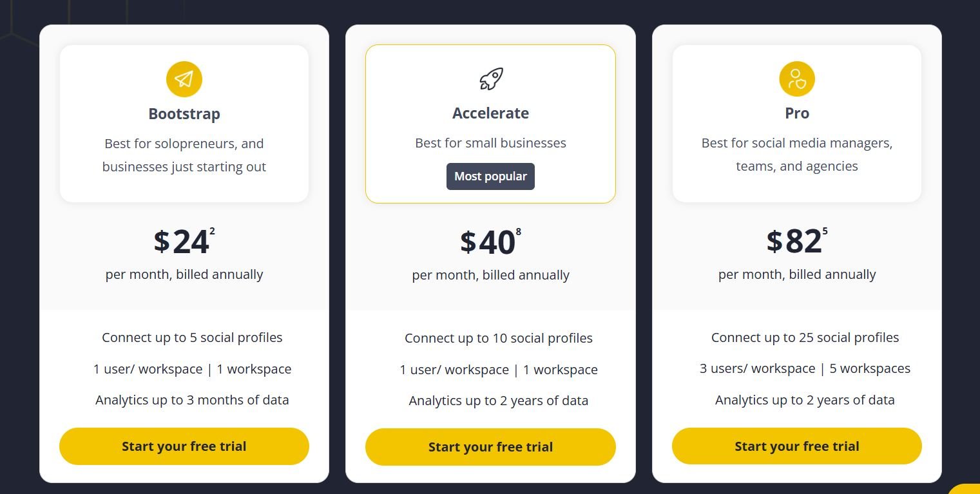This screenshot has height=494, width=980.
Task: Click the $40 Accelerate price
Action: pyautogui.click(x=488, y=243)
